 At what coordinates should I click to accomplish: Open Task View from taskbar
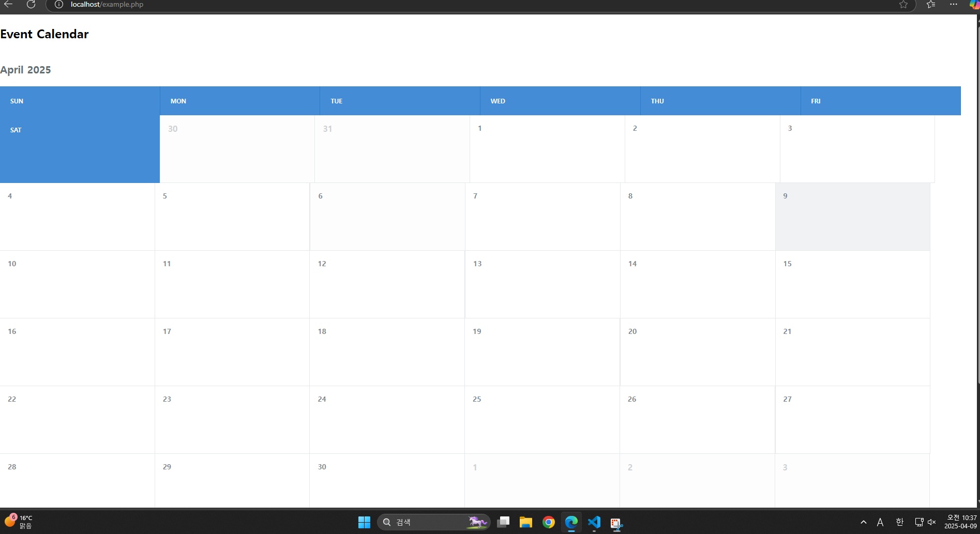pyautogui.click(x=503, y=522)
